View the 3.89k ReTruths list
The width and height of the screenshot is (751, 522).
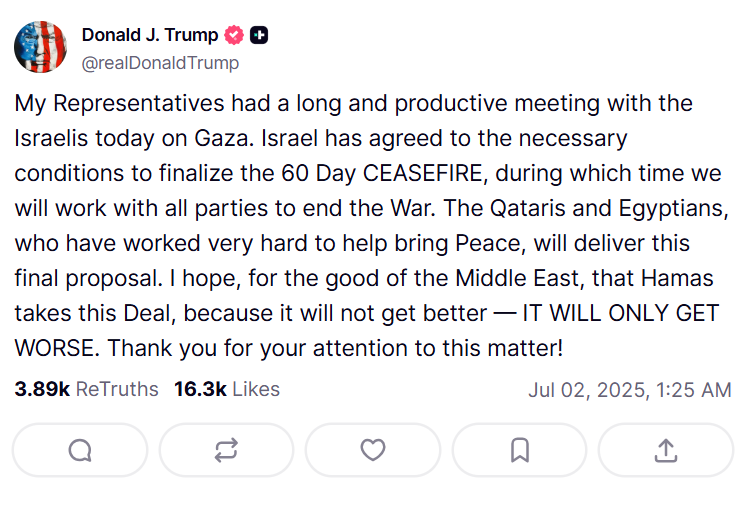tap(86, 389)
